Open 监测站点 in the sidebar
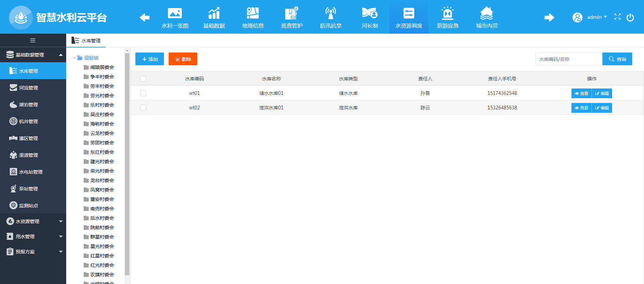The height and width of the screenshot is (284, 644). 33,206
